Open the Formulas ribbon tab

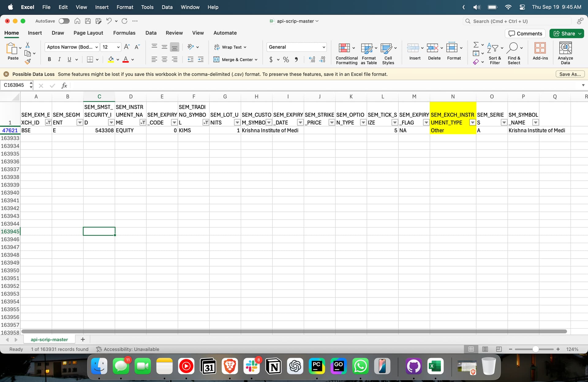pyautogui.click(x=124, y=33)
